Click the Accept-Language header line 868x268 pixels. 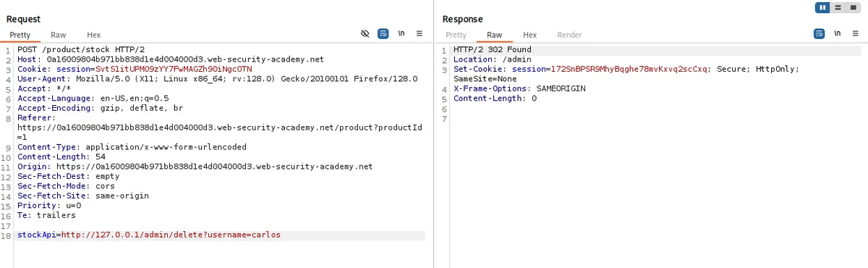coord(93,98)
